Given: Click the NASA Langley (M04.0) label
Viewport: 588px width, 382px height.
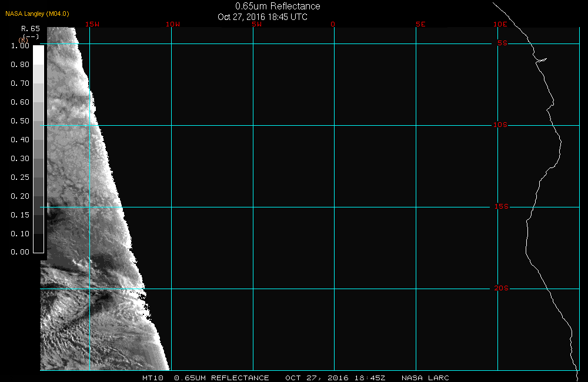Looking at the screenshot, I should click(x=37, y=13).
